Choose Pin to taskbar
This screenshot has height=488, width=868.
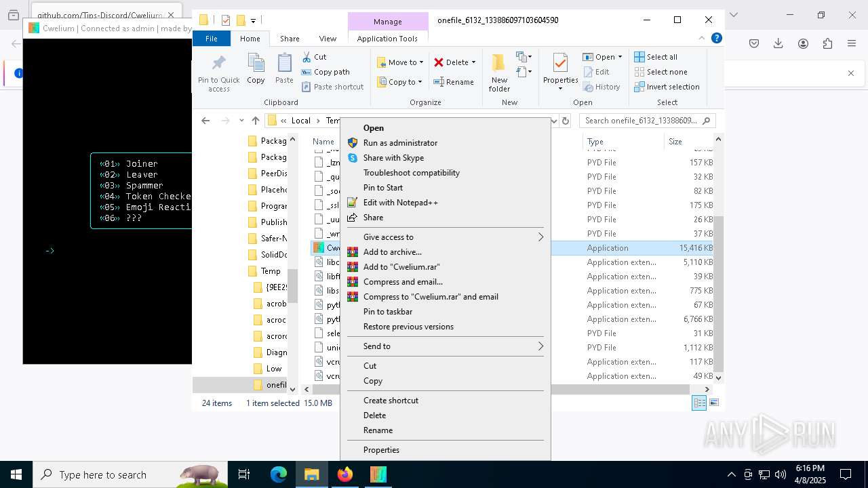(445, 312)
